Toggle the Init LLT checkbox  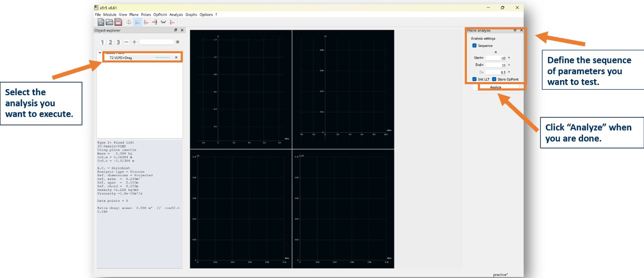click(474, 79)
